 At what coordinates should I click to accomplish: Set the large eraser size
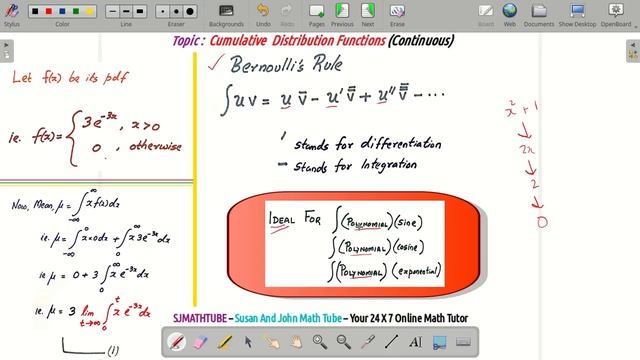click(190, 11)
